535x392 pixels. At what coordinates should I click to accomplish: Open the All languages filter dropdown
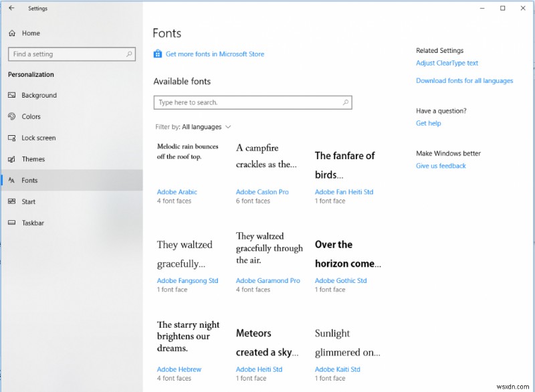point(203,126)
